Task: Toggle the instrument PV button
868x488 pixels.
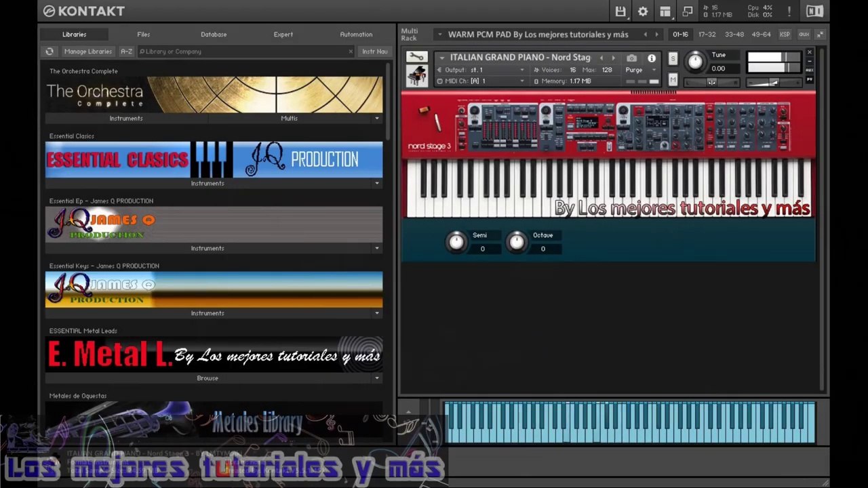Action: 809,79
